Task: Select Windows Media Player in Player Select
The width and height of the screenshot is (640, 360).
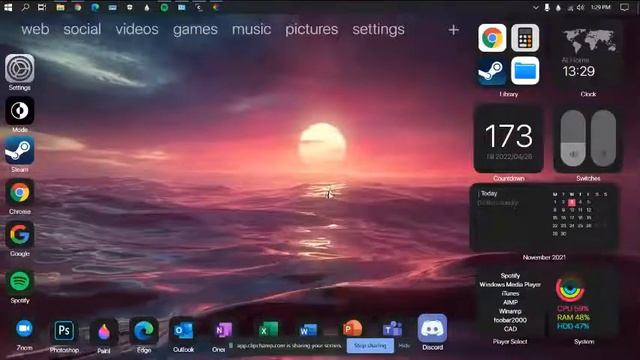Action: (x=510, y=284)
